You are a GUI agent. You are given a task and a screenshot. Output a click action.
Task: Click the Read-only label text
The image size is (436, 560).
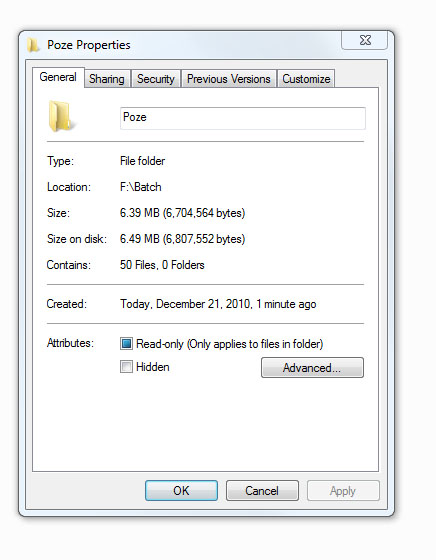tap(230, 344)
